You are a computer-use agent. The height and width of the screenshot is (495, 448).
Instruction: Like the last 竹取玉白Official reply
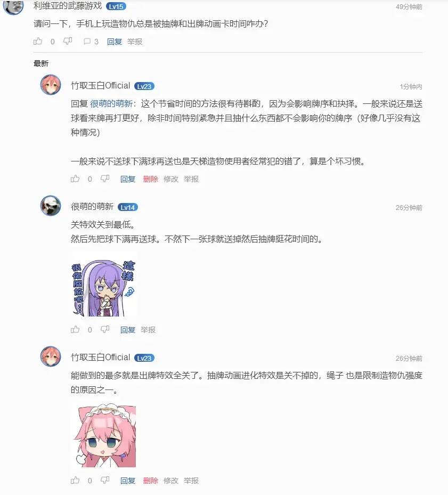point(75,480)
